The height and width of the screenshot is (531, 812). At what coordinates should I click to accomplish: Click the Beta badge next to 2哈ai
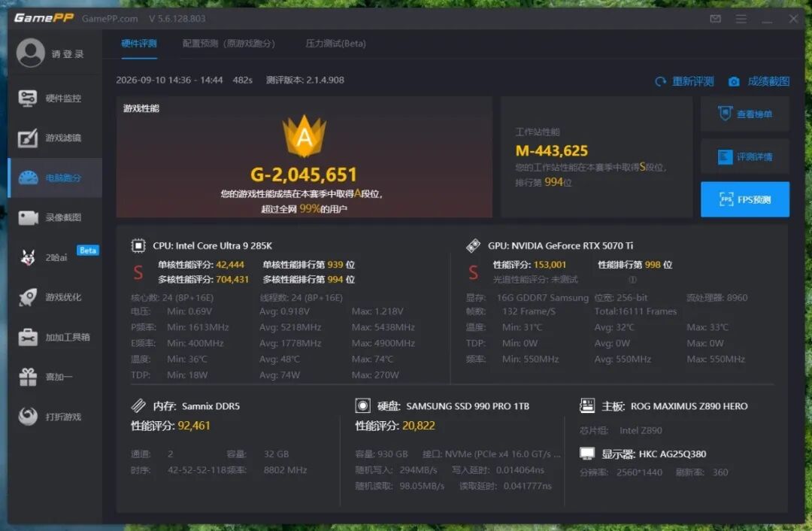coord(87,250)
